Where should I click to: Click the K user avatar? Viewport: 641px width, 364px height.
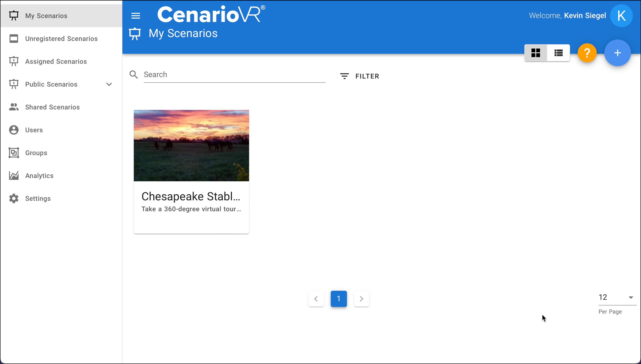pos(621,16)
